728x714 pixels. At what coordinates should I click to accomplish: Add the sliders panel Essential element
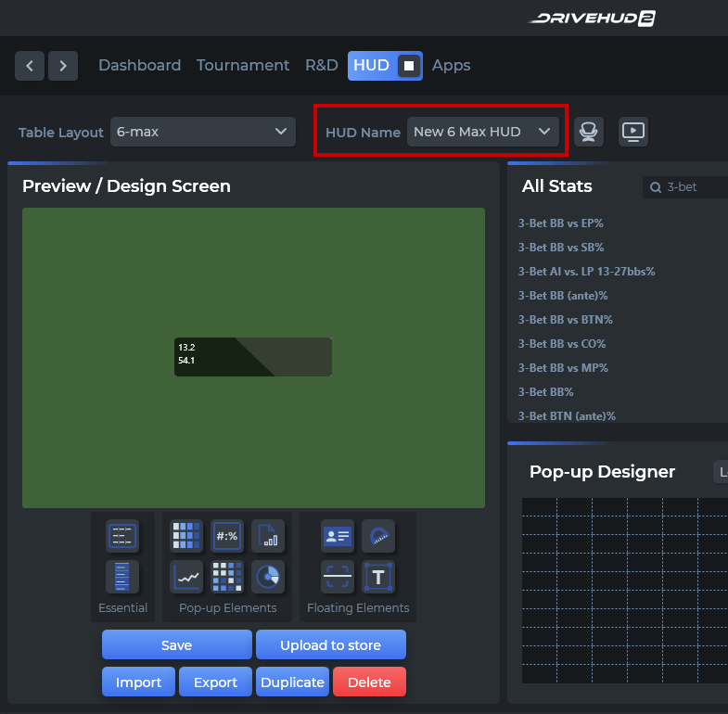click(122, 536)
